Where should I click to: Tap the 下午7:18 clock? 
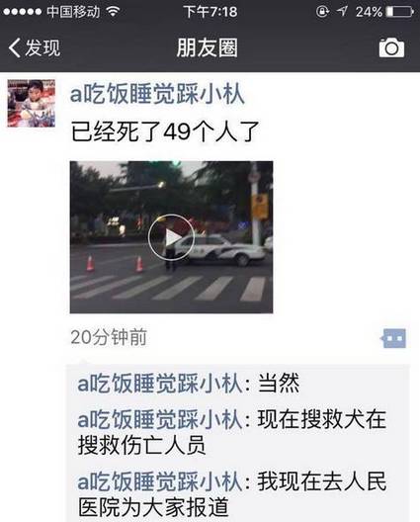pyautogui.click(x=210, y=12)
